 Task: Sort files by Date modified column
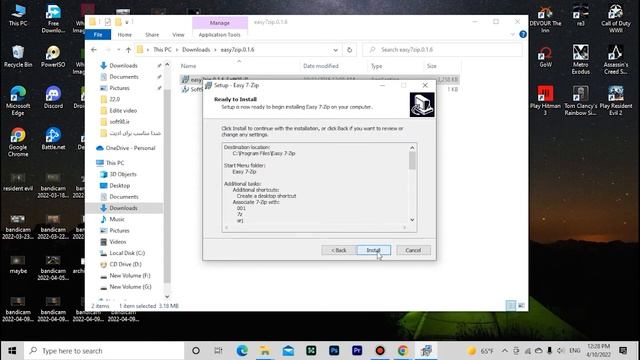tap(321, 66)
